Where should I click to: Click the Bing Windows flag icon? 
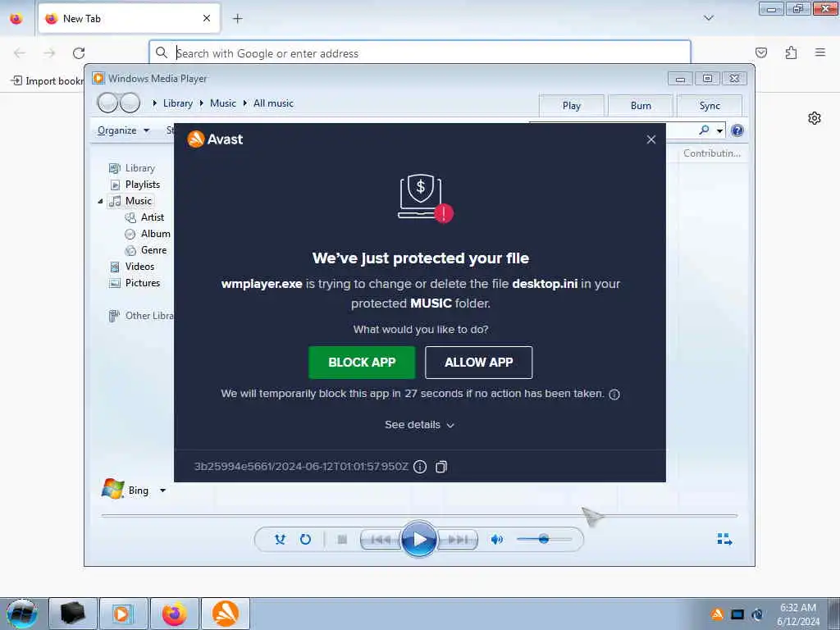click(112, 489)
